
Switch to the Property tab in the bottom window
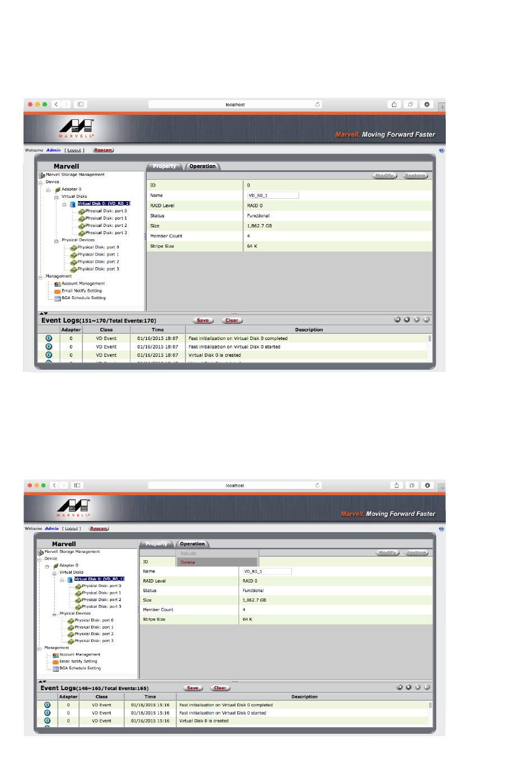(156, 544)
